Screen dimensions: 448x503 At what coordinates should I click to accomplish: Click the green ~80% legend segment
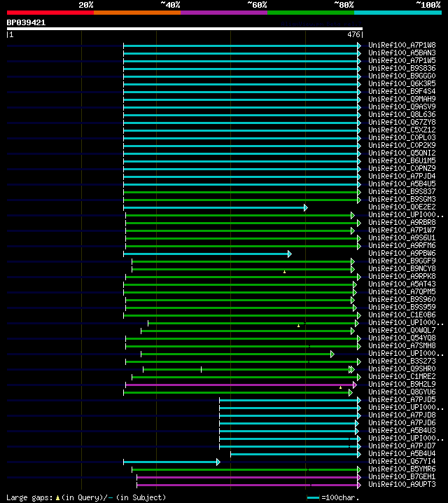click(311, 13)
